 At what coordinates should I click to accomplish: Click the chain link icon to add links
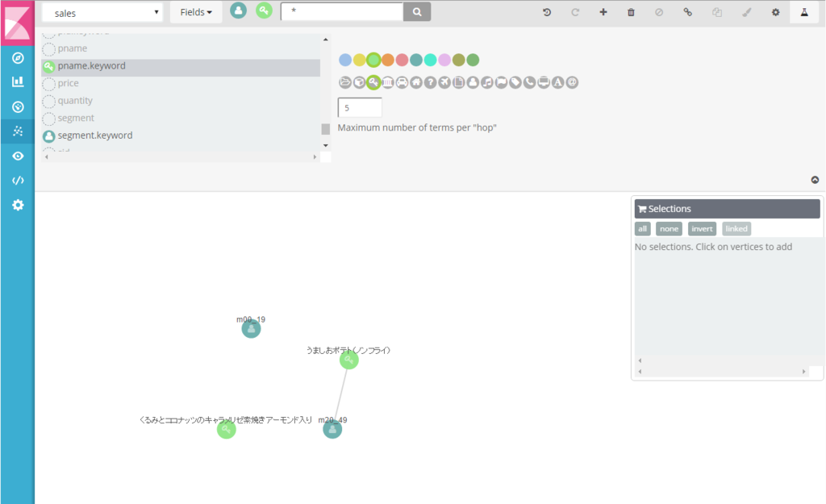pos(687,12)
